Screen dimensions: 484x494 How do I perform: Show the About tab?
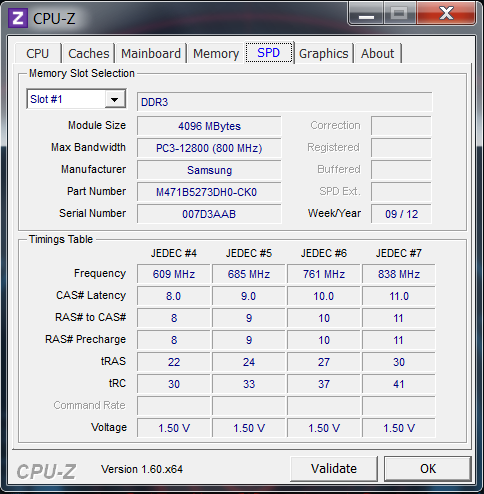[378, 53]
